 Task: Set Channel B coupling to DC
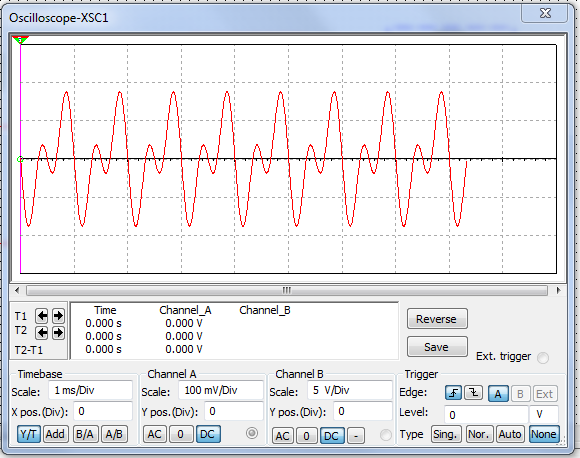[x=331, y=435]
